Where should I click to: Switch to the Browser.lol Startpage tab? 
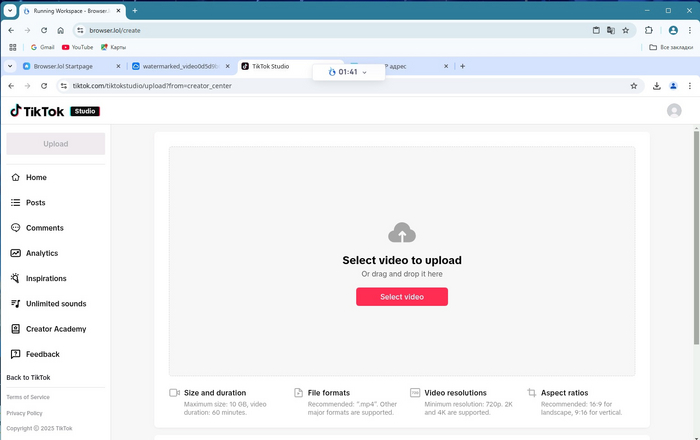coord(63,66)
